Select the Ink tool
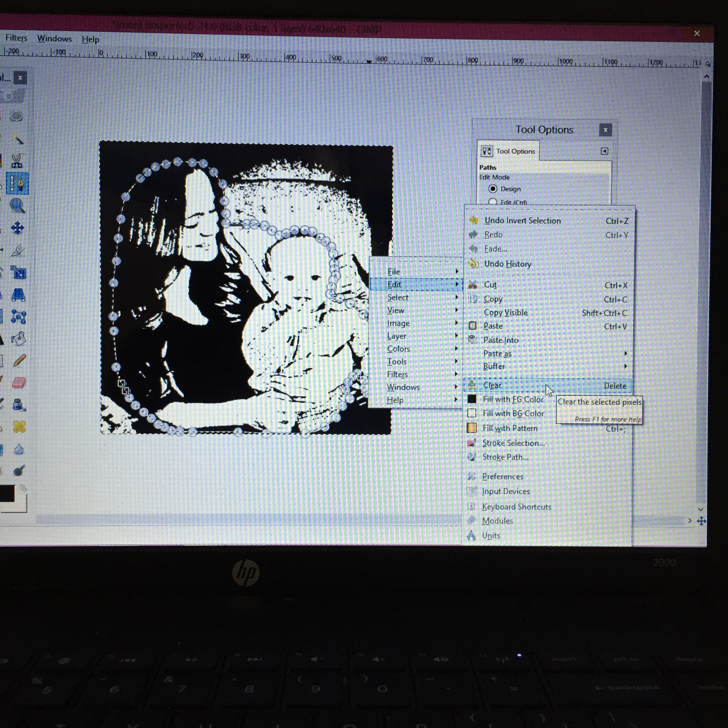Viewport: 728px width, 728px height. (x=19, y=405)
